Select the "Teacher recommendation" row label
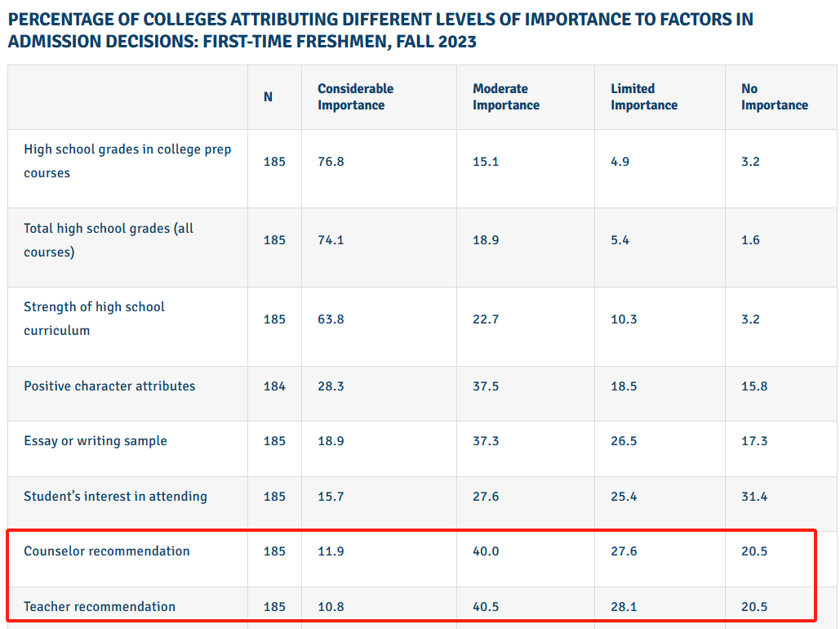 click(100, 607)
